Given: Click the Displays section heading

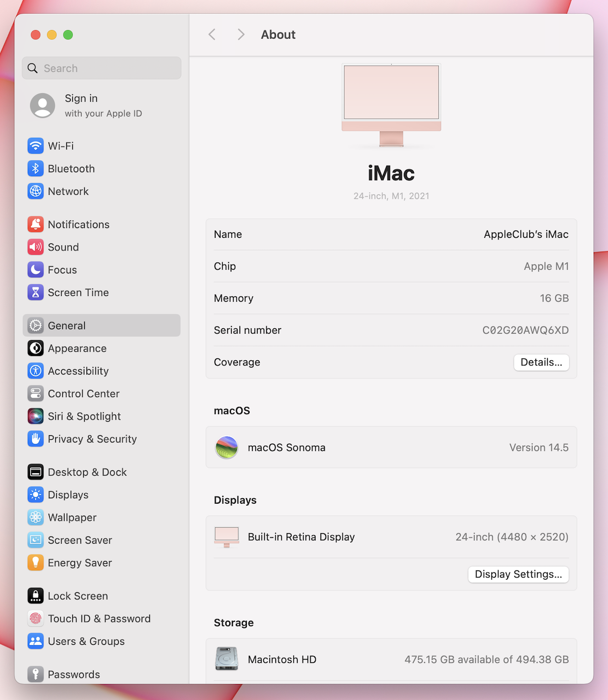Looking at the screenshot, I should [235, 500].
